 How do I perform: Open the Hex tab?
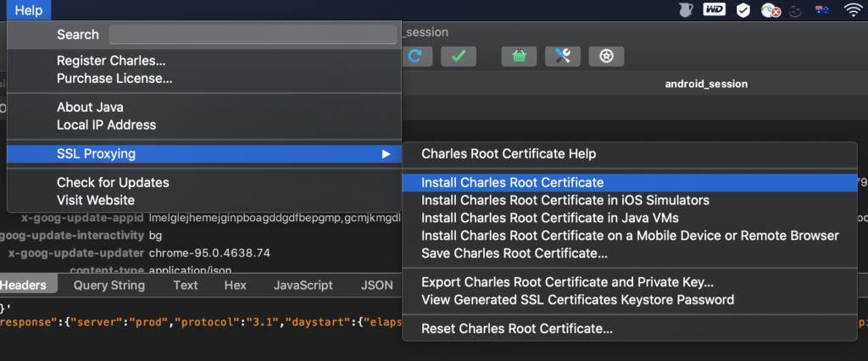tap(235, 286)
